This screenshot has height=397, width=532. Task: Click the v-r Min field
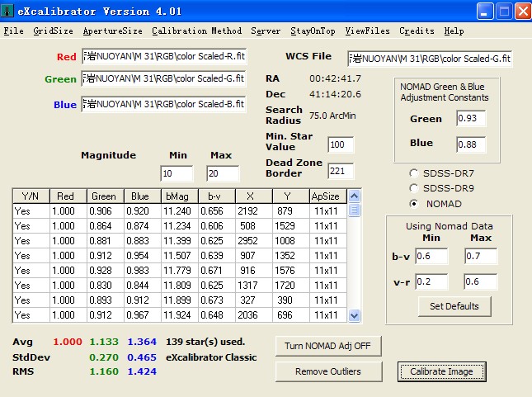[431, 281]
